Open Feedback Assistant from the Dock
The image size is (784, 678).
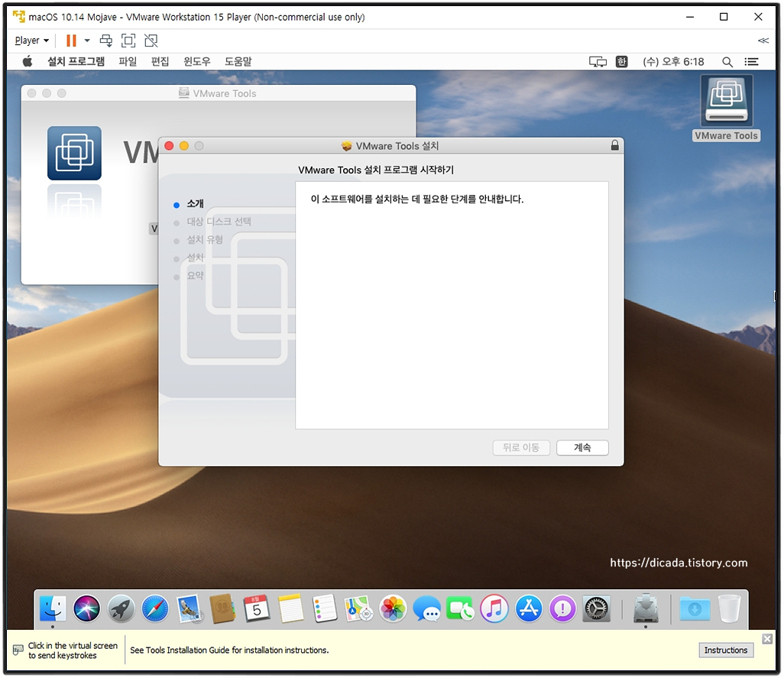click(562, 608)
